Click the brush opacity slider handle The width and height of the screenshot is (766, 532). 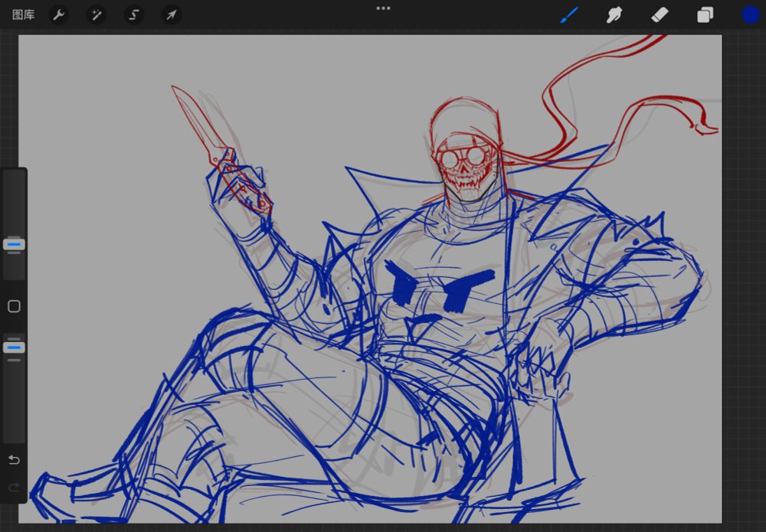tap(14, 347)
